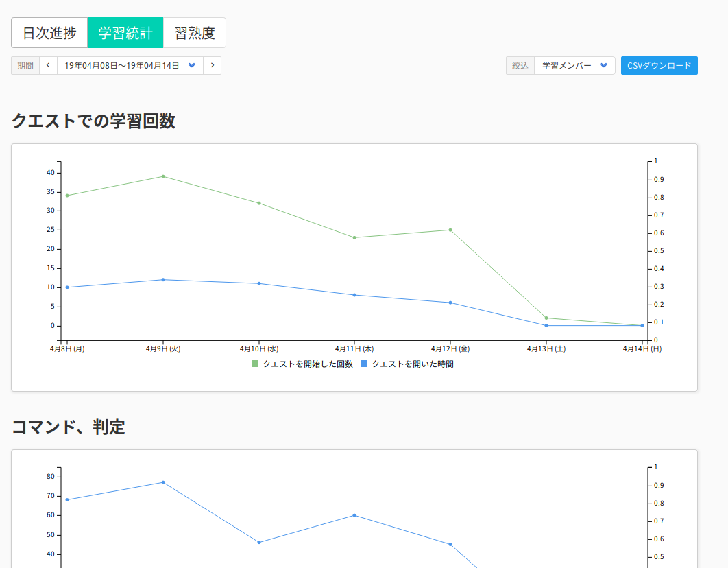This screenshot has width=728, height=568.
Task: Open the 習熟度 tab
Action: [x=195, y=32]
